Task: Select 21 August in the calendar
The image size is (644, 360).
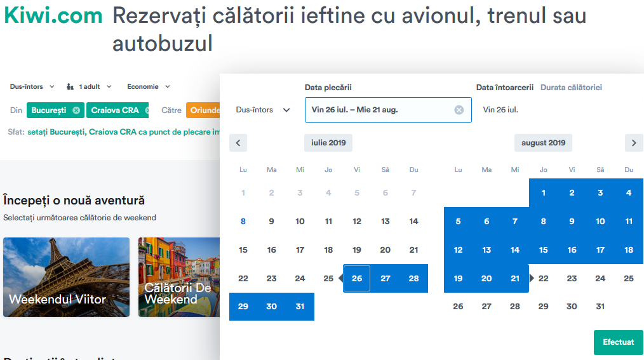Action: coord(514,278)
